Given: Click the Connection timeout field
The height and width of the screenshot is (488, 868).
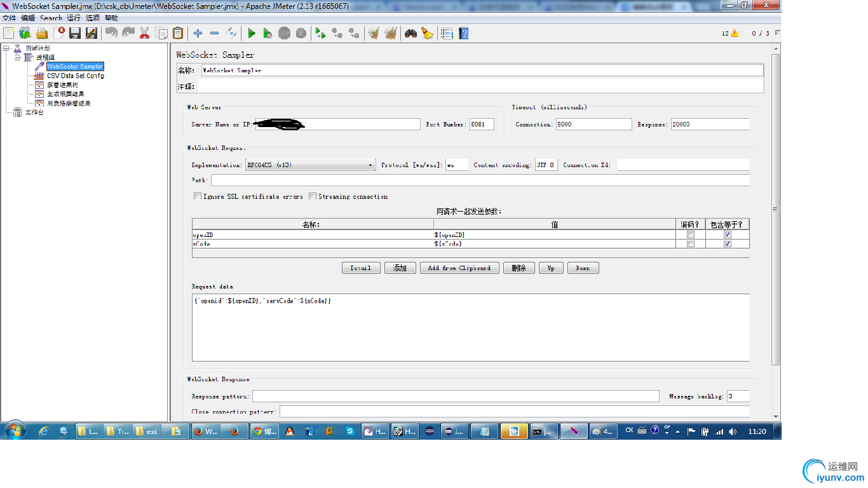Looking at the screenshot, I should [x=593, y=125].
